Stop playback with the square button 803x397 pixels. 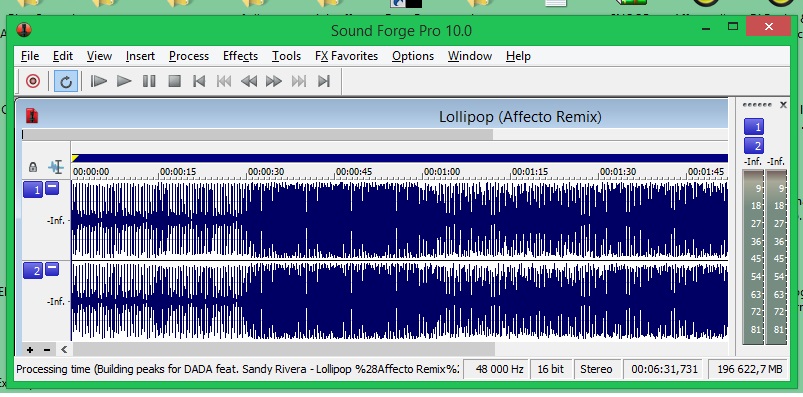coord(175,81)
